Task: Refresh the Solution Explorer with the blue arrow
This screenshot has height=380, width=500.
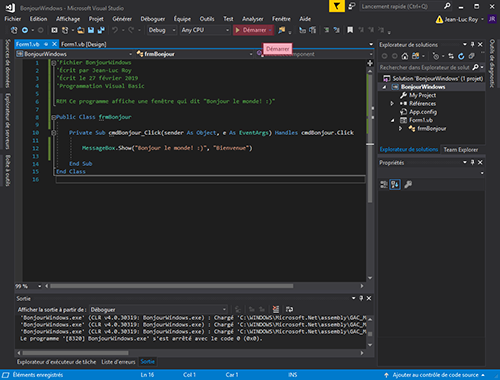Action: point(461,56)
